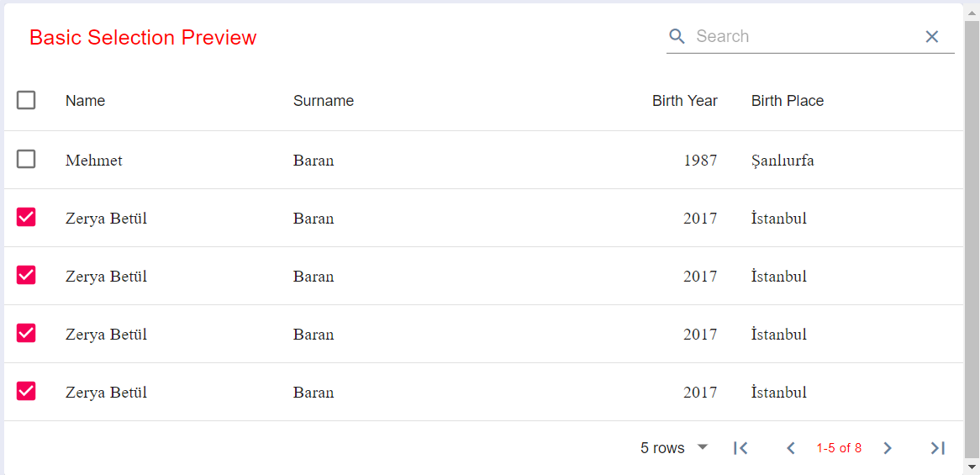Viewport: 980px width, 475px height.
Task: Click the Şanlıurfa birth place cell
Action: click(x=782, y=161)
